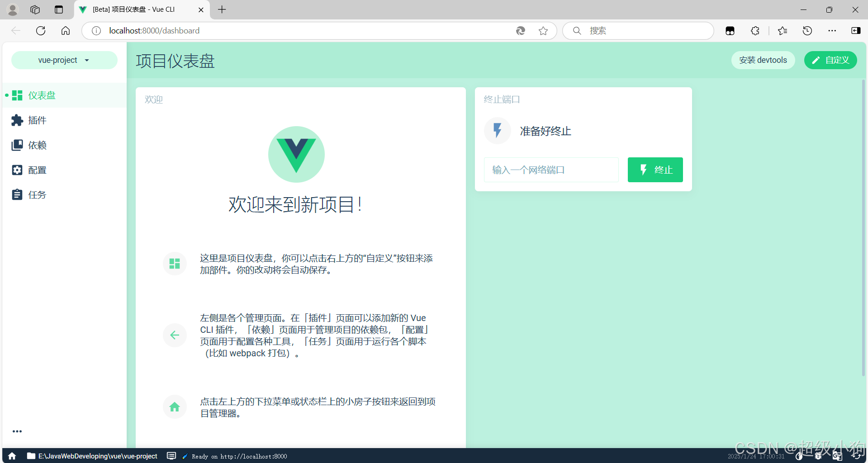Open the 插件 plugins page
Viewport: 868px width, 463px height.
pyautogui.click(x=64, y=120)
